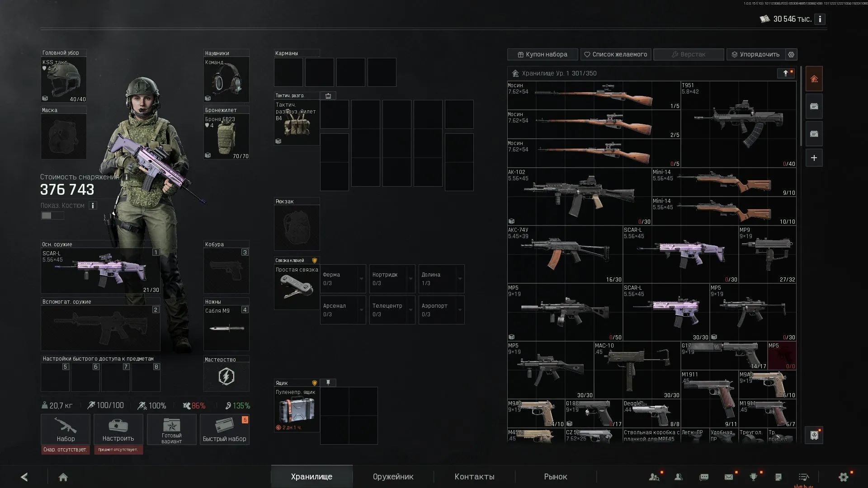Go back with the left arrow icon
Viewport: 868px width, 488px height.
(24, 477)
